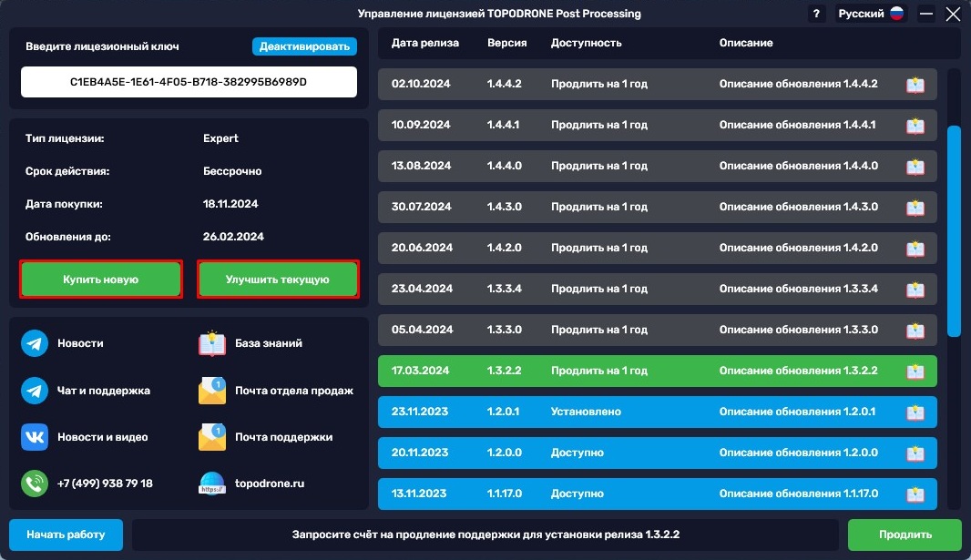The image size is (971, 560).
Task: Click the green Продлить button
Action: pos(905,535)
